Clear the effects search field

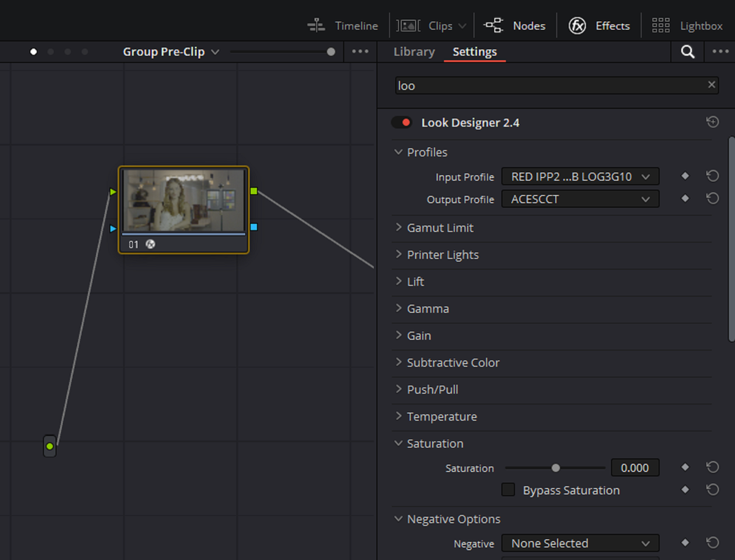[x=711, y=85]
